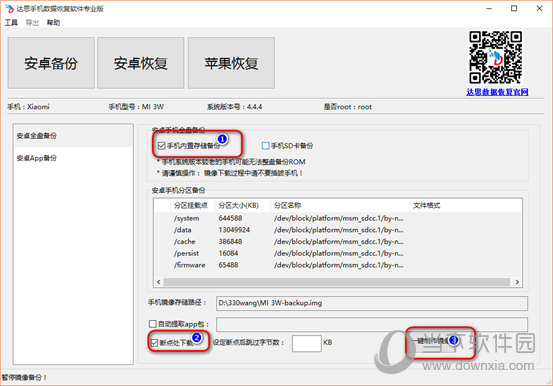Maximize the window
This screenshot has width=553, height=386.
tap(514, 8)
